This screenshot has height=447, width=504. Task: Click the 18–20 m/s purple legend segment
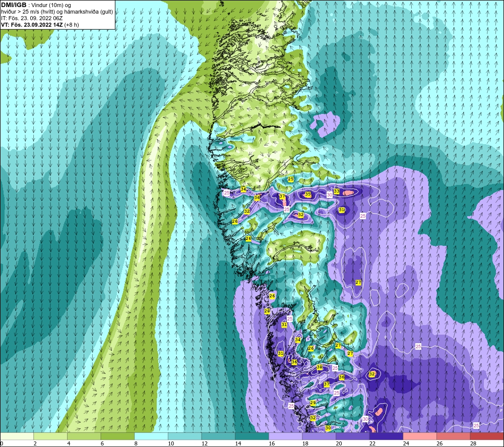tap(319, 436)
